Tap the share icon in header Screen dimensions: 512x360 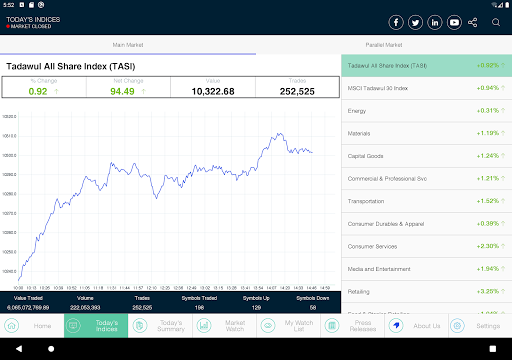[472, 23]
